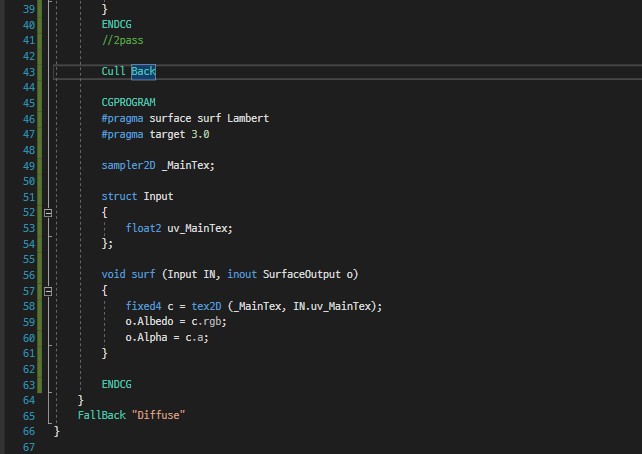Click the closing brace on line 66

click(x=57, y=431)
